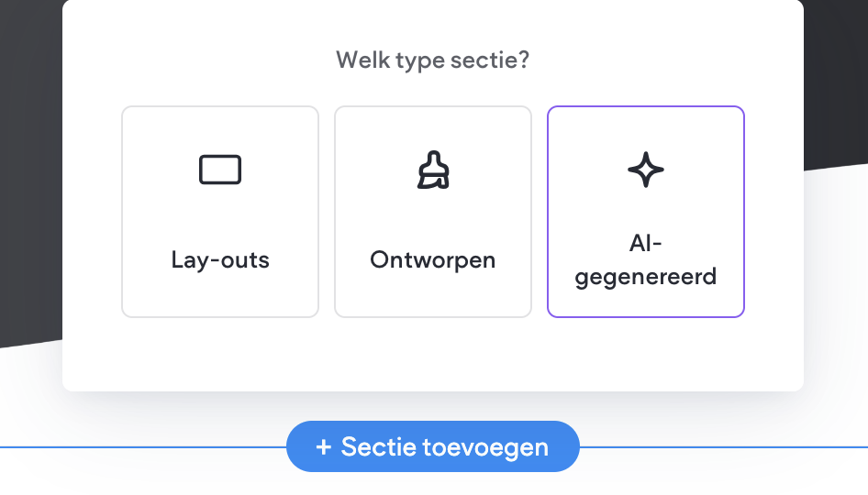This screenshot has height=495, width=868.
Task: Click empty popup space left of the heading
Action: click(184, 60)
